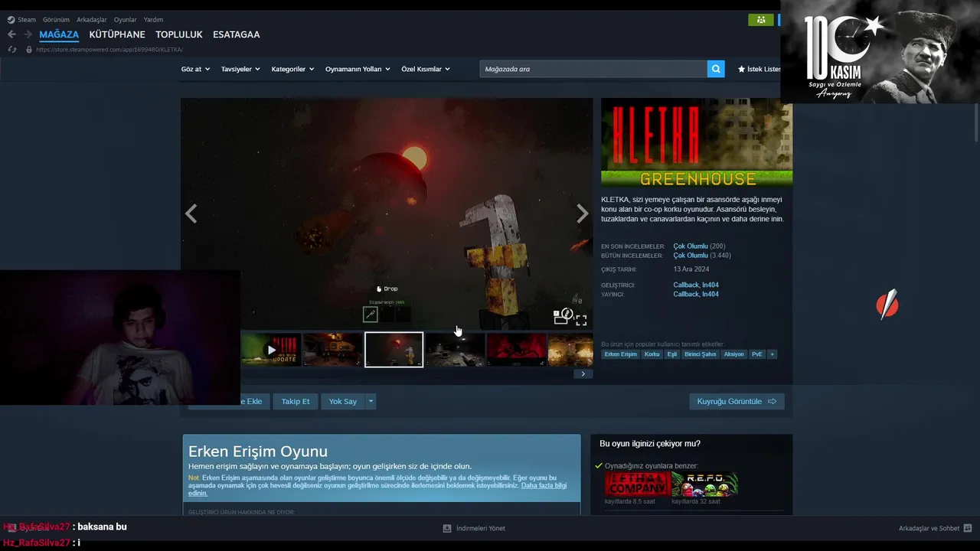The height and width of the screenshot is (551, 980).
Task: Click the plus button to add tags
Action: click(x=773, y=354)
